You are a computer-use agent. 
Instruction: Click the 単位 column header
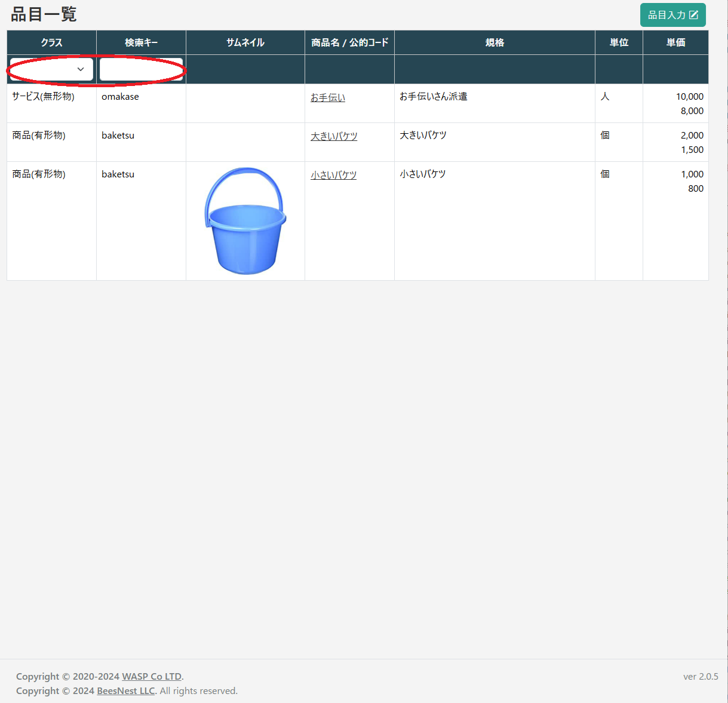tap(619, 42)
